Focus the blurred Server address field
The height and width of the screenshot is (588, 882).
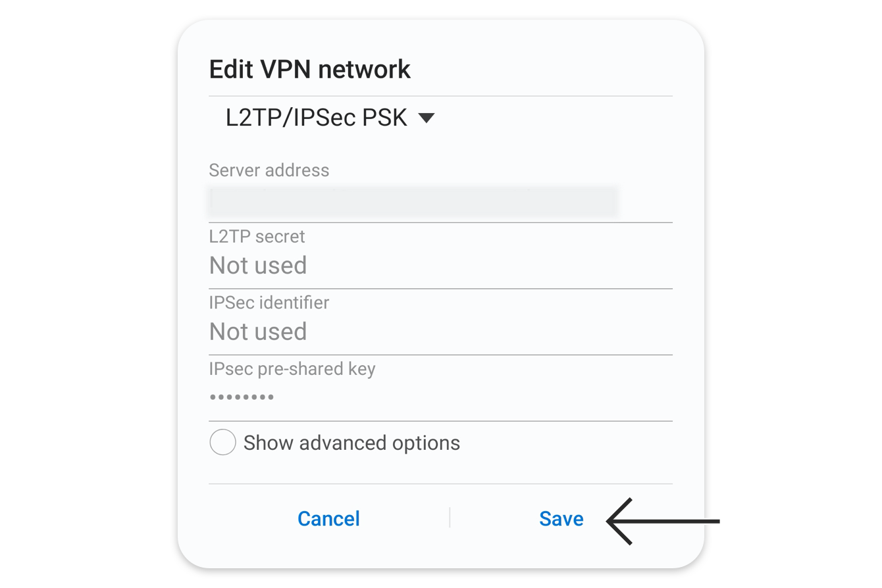tap(414, 202)
